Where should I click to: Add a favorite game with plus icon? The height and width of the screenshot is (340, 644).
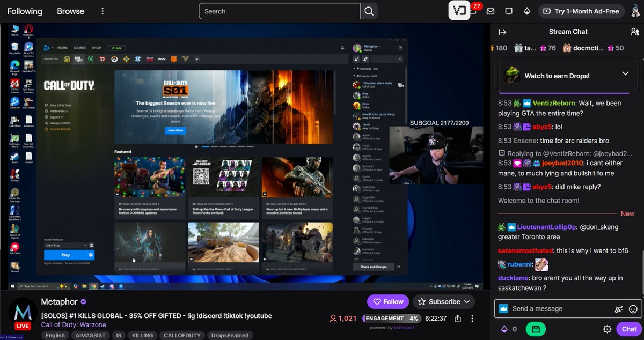[196, 59]
